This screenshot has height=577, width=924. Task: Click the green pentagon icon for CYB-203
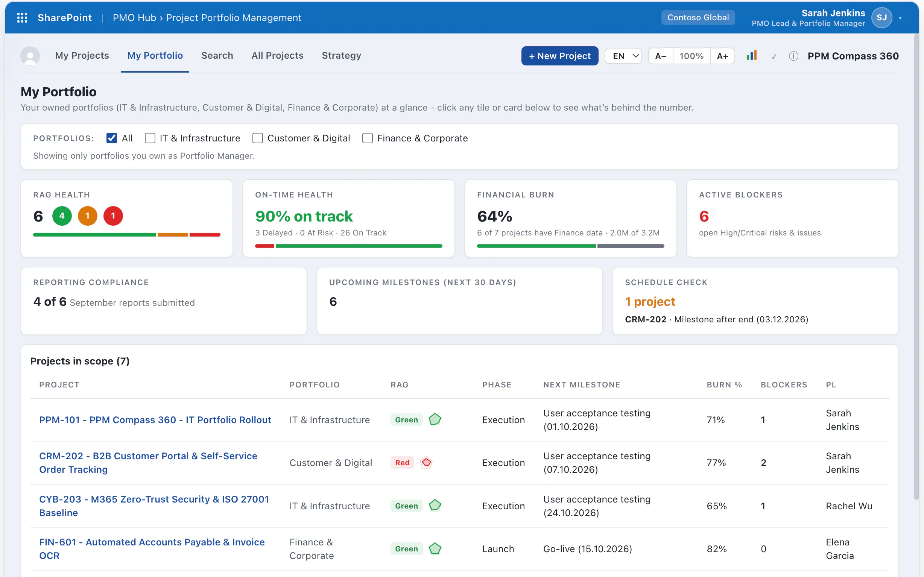[x=435, y=506]
